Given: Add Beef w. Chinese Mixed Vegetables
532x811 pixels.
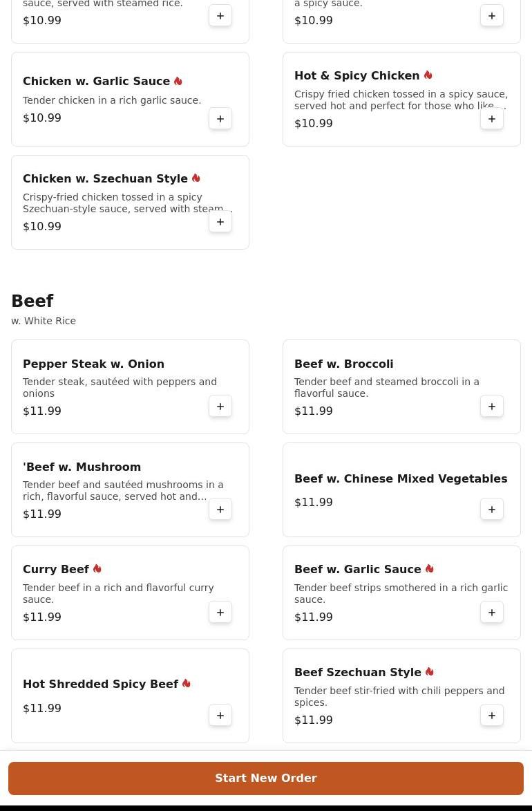Looking at the screenshot, I should click(x=492, y=510).
